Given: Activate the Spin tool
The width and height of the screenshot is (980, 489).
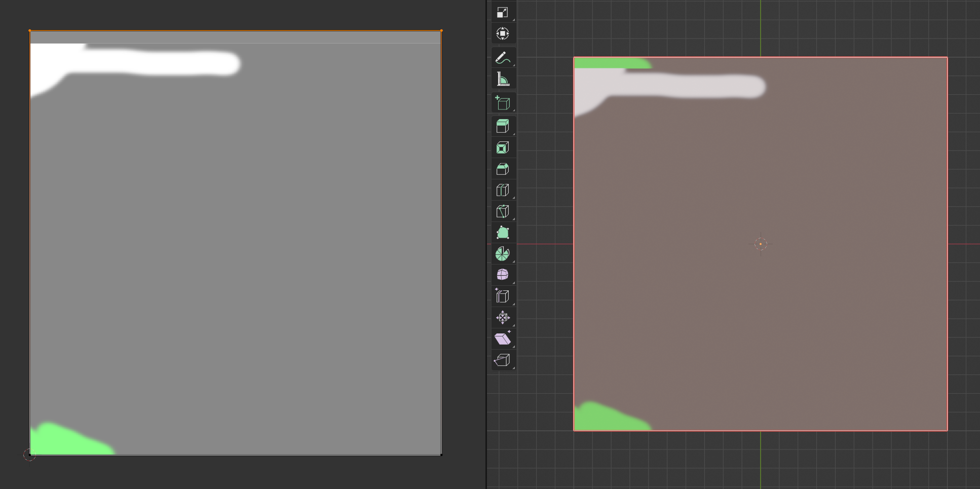Looking at the screenshot, I should (x=502, y=254).
